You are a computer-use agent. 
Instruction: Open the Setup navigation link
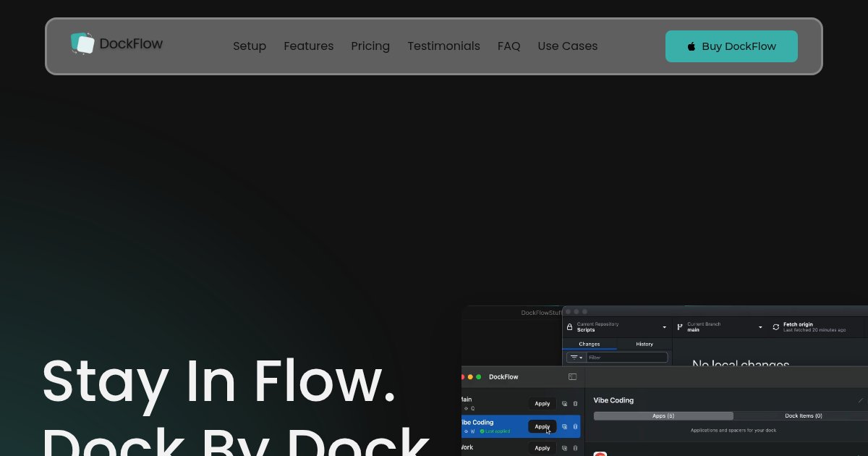(x=250, y=46)
